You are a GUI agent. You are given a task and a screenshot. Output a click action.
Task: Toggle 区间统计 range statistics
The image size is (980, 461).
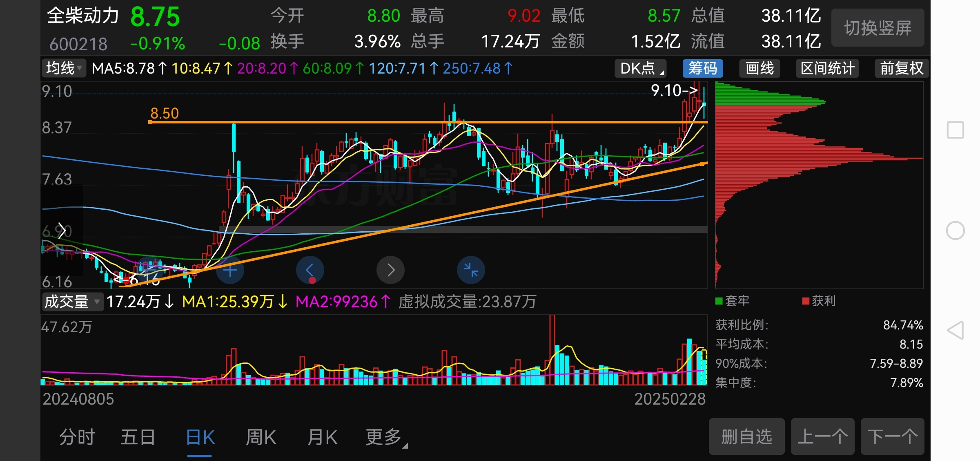point(827,68)
